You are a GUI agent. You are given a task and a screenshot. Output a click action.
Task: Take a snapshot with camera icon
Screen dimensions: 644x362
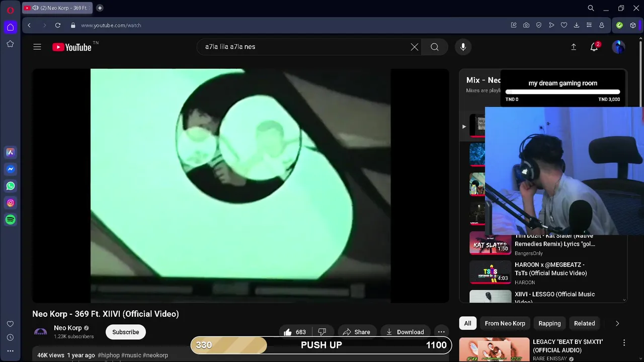(526, 25)
